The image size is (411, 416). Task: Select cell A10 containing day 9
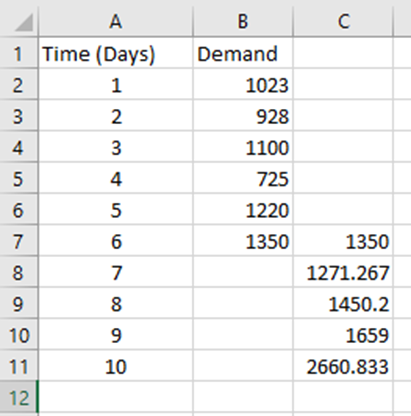click(116, 335)
